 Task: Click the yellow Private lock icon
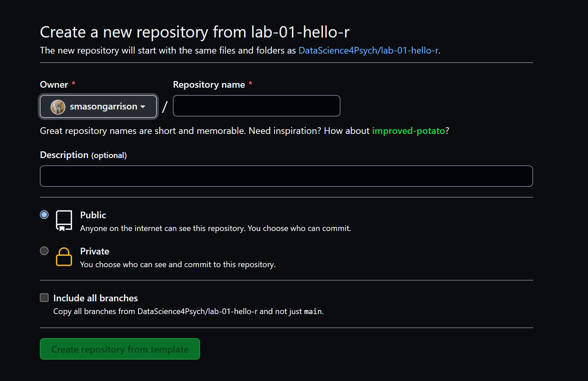[x=64, y=257]
